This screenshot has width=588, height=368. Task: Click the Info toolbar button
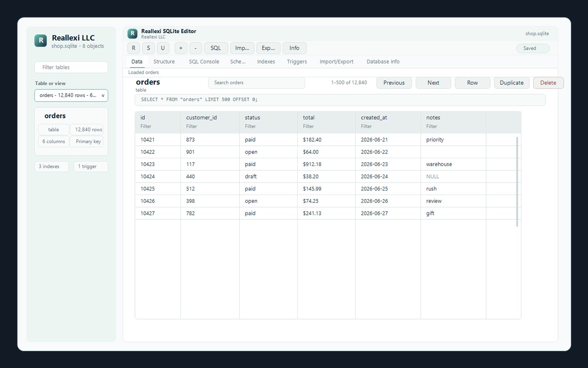point(294,48)
